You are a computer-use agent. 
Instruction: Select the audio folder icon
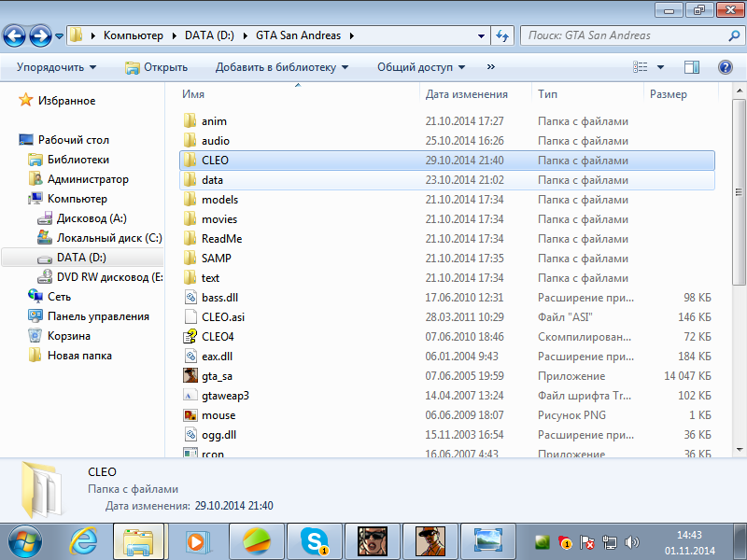coord(190,140)
